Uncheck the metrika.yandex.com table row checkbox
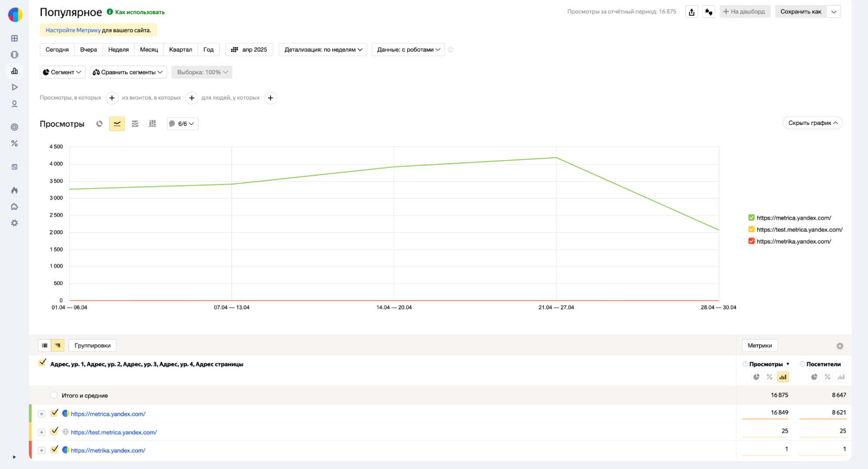Image resolution: width=868 pixels, height=469 pixels. click(54, 449)
